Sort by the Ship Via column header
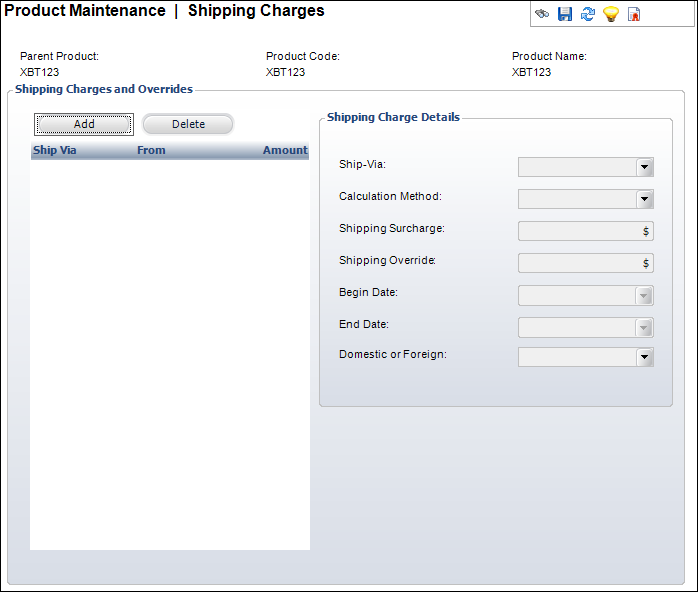 (x=55, y=150)
